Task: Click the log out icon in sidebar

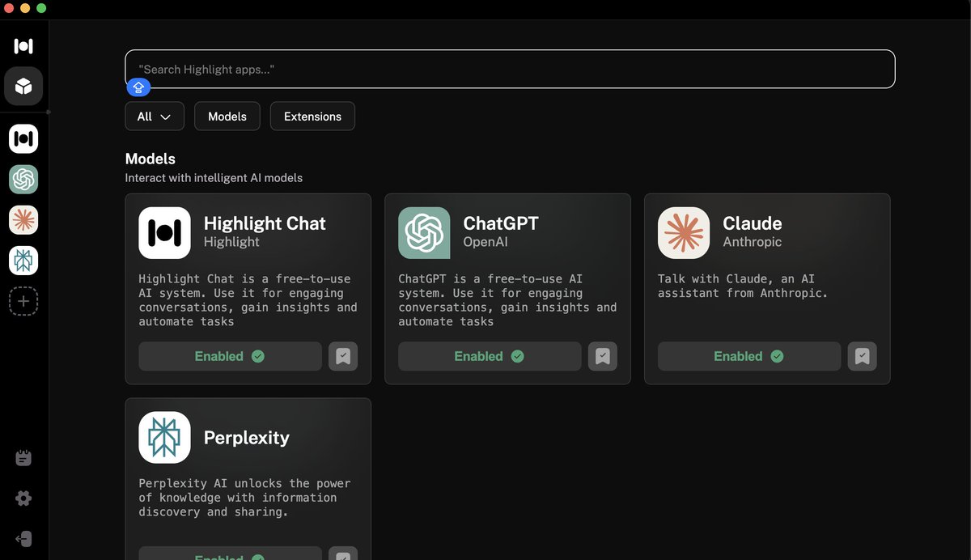Action: [x=23, y=539]
